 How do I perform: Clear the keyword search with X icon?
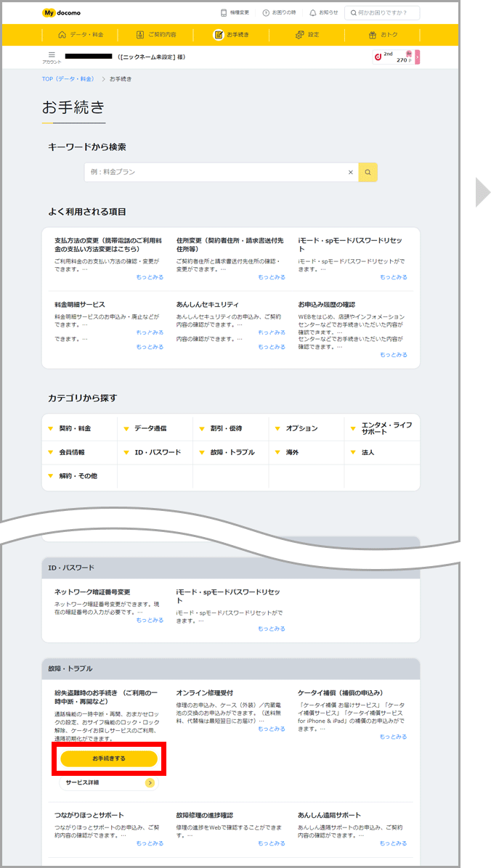tap(350, 172)
